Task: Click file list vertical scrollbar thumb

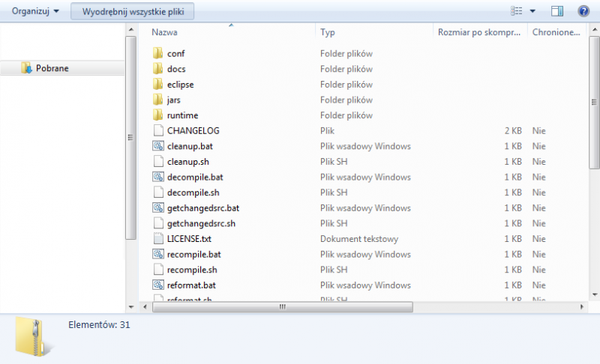Action: [594, 103]
